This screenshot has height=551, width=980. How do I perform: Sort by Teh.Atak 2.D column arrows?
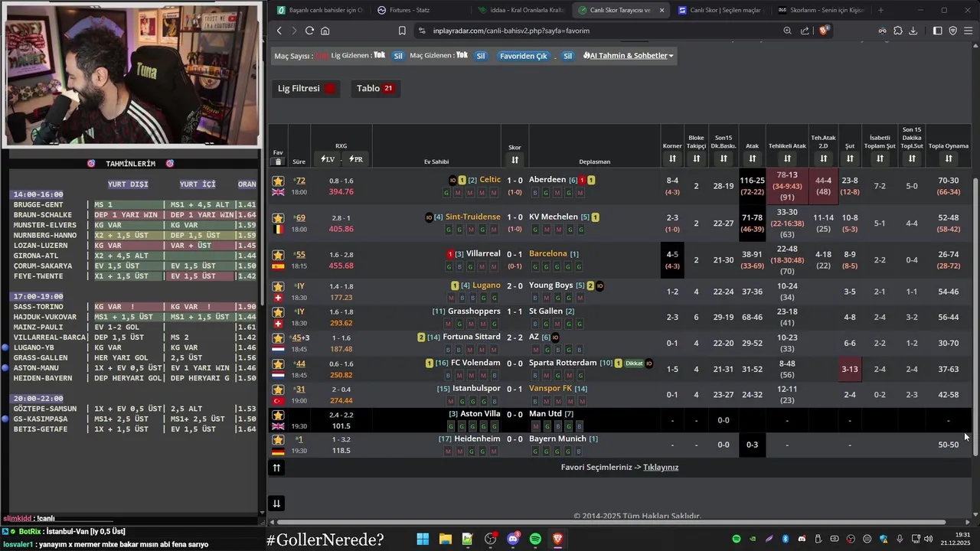point(823,158)
